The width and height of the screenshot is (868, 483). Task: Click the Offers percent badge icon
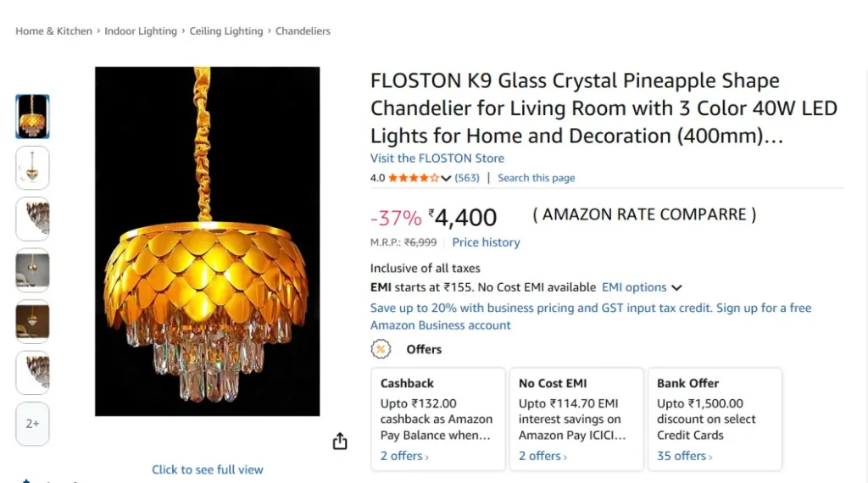[x=381, y=349]
